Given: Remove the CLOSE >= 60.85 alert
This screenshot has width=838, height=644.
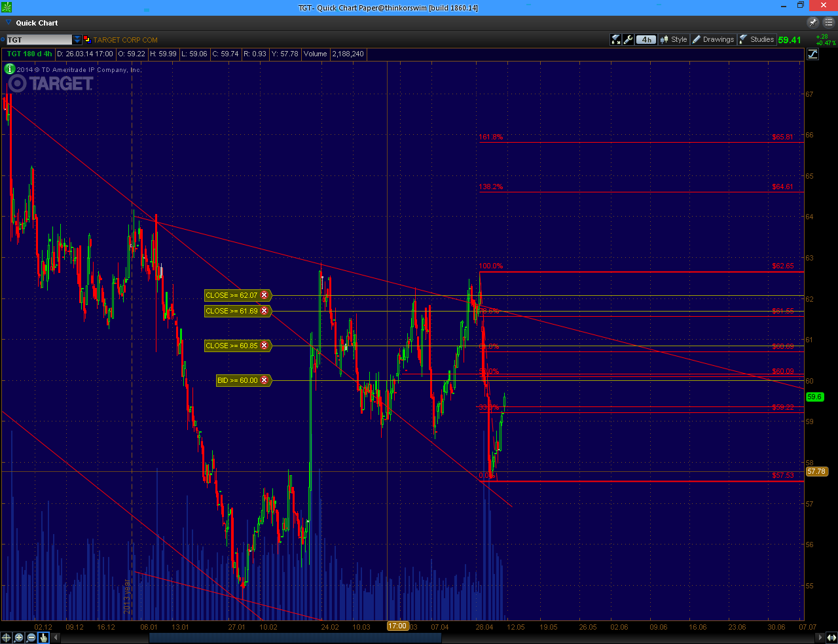Looking at the screenshot, I should coord(264,346).
